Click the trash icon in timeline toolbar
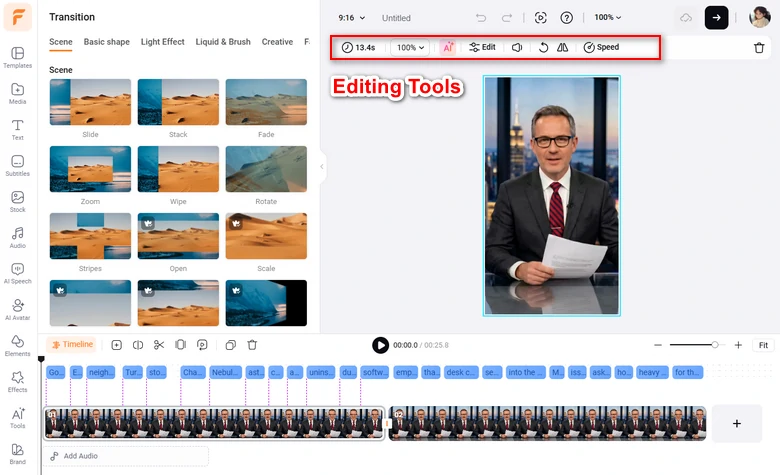Image resolution: width=780 pixels, height=475 pixels. [x=252, y=345]
